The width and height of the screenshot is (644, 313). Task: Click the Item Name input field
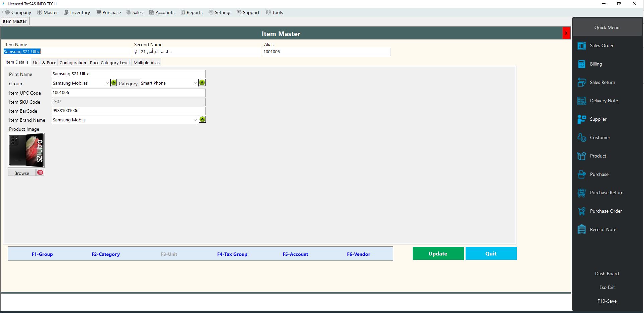[x=67, y=52]
